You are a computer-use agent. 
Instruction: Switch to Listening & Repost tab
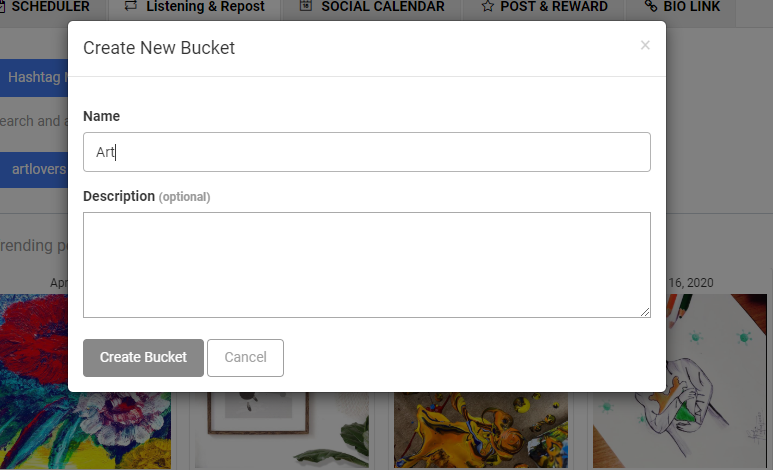tap(194, 7)
